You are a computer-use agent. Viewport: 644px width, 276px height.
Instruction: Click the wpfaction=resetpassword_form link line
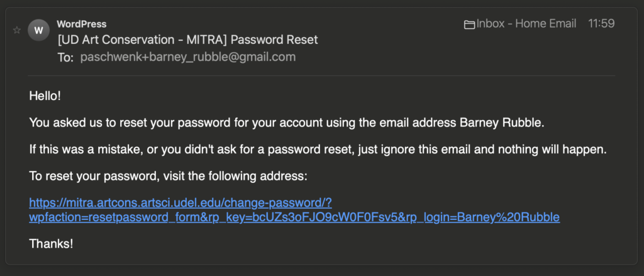pyautogui.click(x=294, y=218)
